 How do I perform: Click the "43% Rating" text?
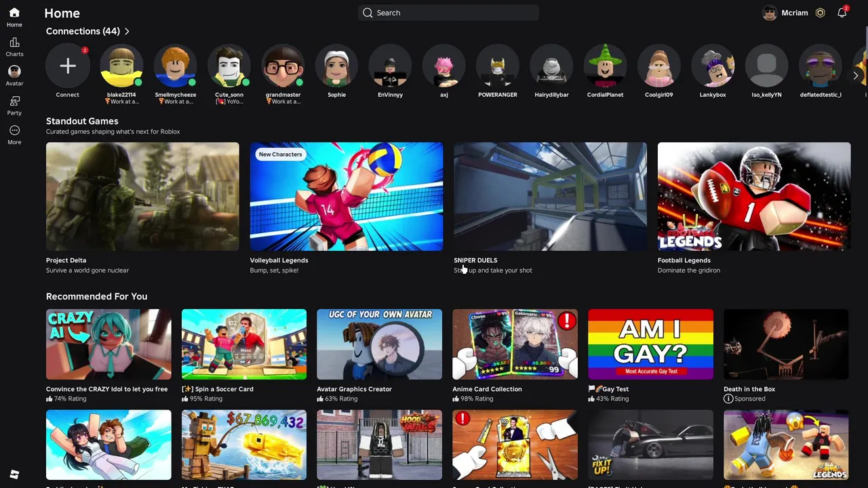click(x=613, y=399)
